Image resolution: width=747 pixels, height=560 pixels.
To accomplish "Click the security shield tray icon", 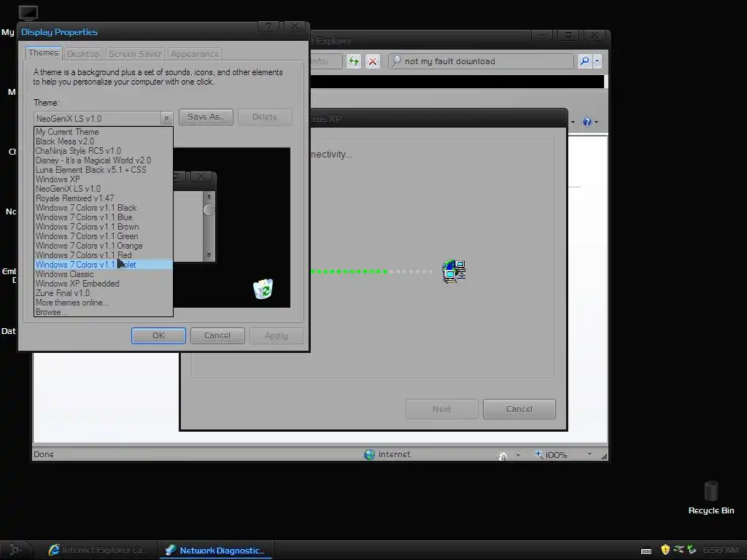I will [665, 550].
